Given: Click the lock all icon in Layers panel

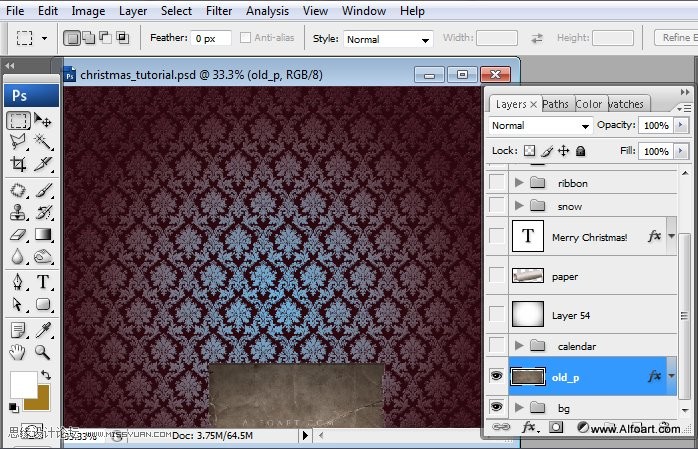Looking at the screenshot, I should coord(581,151).
